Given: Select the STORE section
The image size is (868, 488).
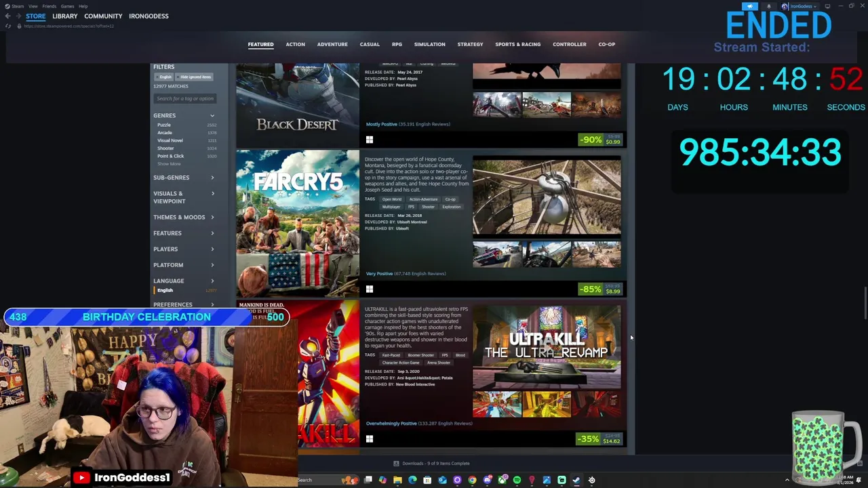Looking at the screenshot, I should click(x=36, y=16).
